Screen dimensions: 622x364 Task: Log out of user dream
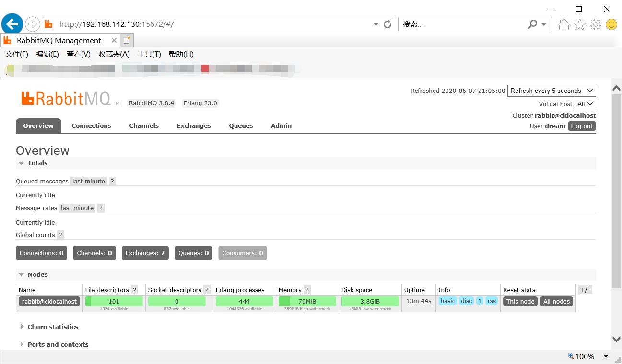tap(582, 126)
